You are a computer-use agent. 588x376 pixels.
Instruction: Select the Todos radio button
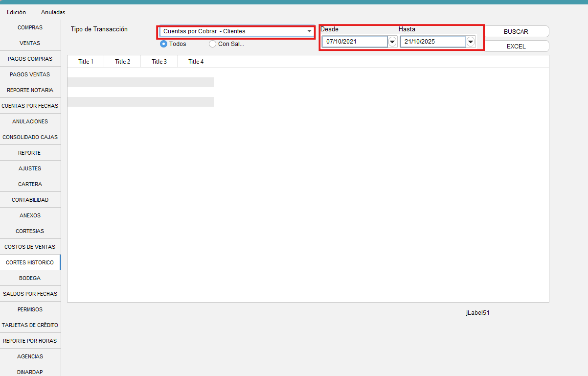coord(164,44)
